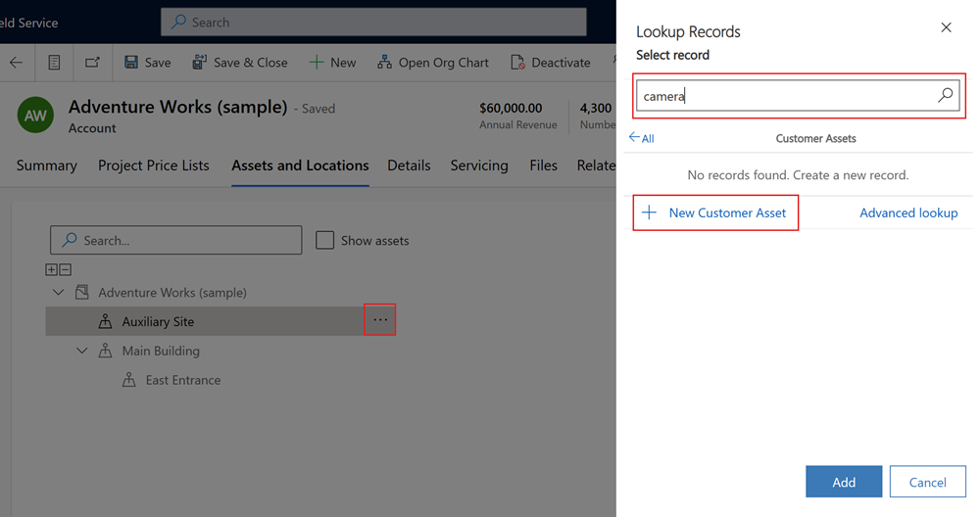Click the New command
This screenshot has height=517, width=980.
click(x=332, y=63)
